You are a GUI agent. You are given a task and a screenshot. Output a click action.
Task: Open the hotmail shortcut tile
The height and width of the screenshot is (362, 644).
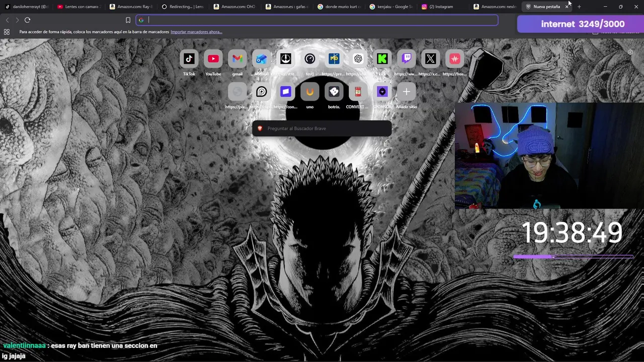point(262,59)
